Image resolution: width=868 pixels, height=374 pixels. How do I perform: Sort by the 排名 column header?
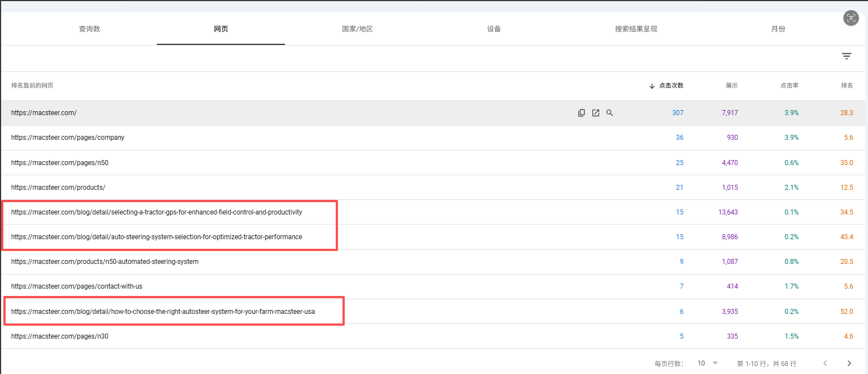[847, 86]
